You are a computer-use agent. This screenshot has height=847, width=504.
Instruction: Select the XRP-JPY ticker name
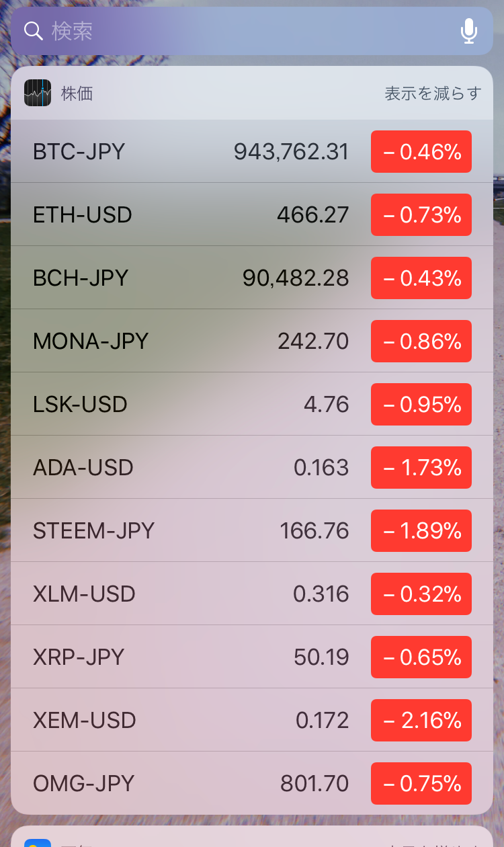click(x=79, y=657)
